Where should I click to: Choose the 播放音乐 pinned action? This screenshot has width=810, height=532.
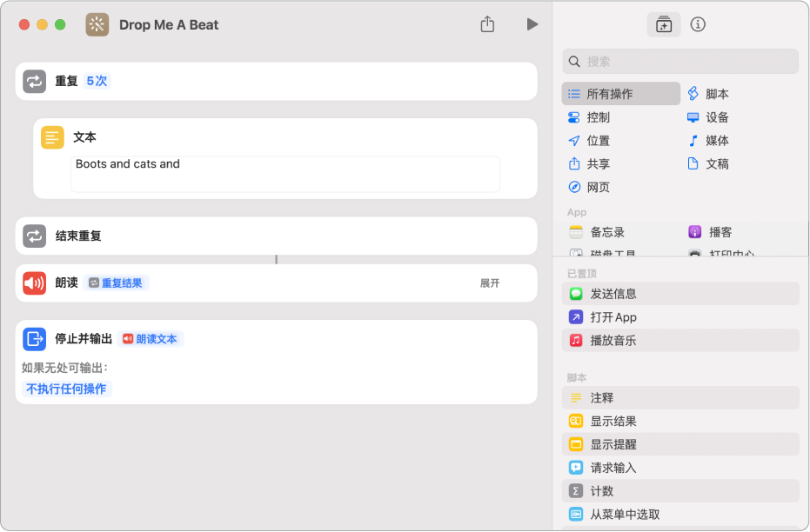(x=680, y=340)
